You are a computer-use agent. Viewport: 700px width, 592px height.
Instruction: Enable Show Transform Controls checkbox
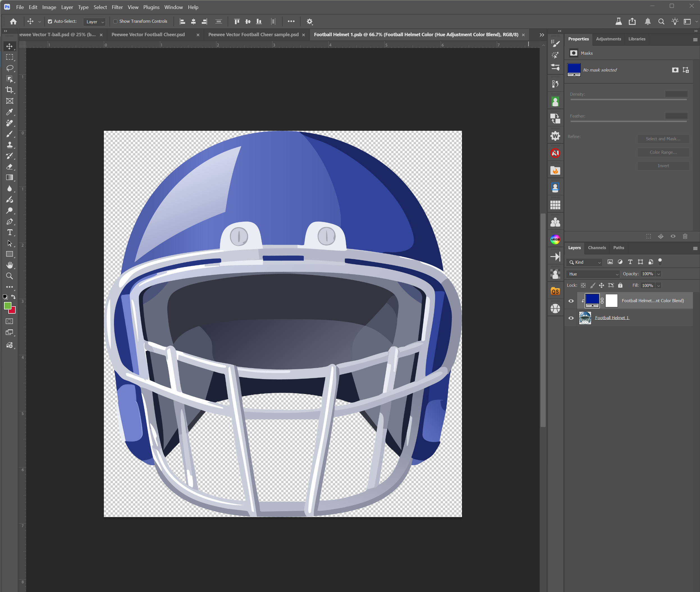[115, 22]
